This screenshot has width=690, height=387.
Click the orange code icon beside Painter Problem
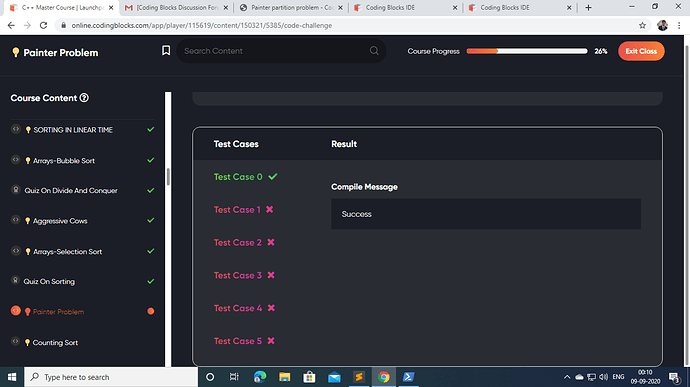[16, 310]
